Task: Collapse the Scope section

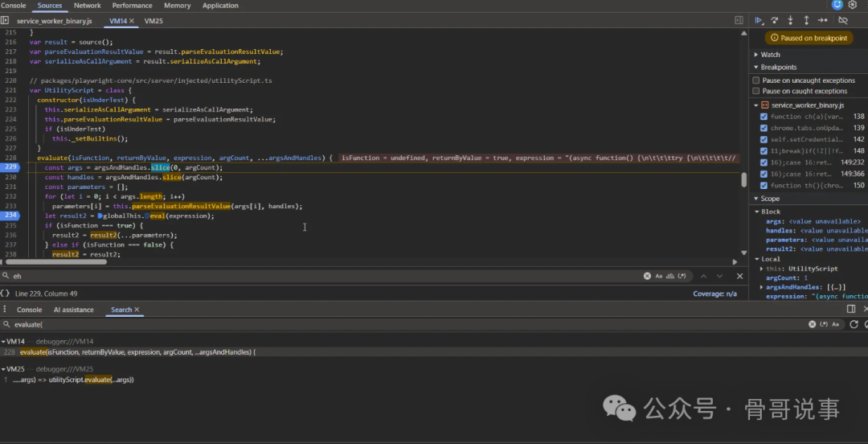Action: coord(756,199)
